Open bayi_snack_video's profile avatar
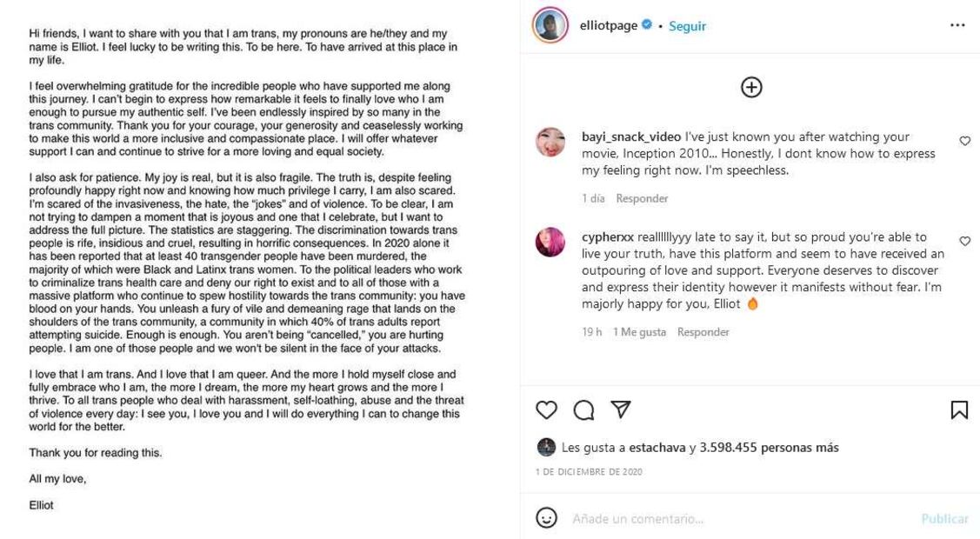 pos(550,143)
